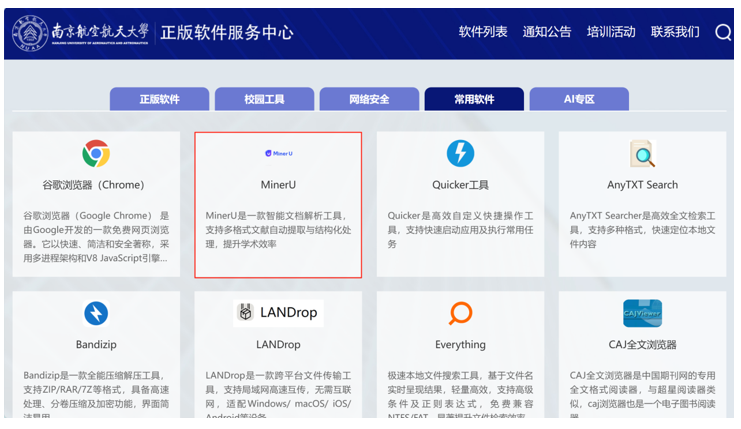Click 联系我们 navigation link
The width and height of the screenshot is (741, 429).
675,32
